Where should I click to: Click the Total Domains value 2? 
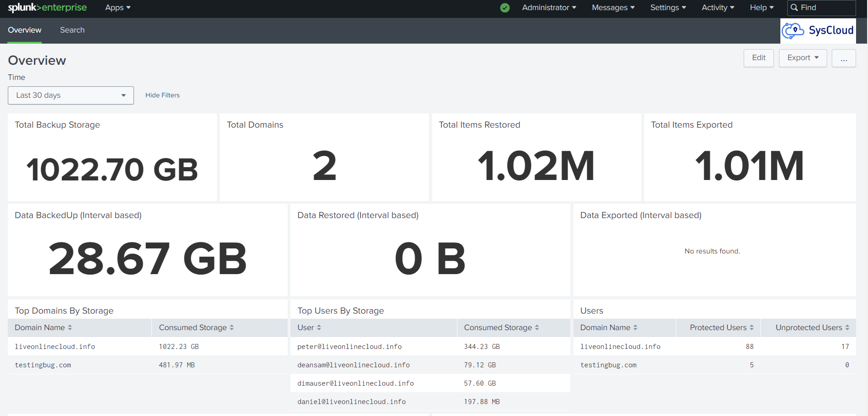[324, 166]
